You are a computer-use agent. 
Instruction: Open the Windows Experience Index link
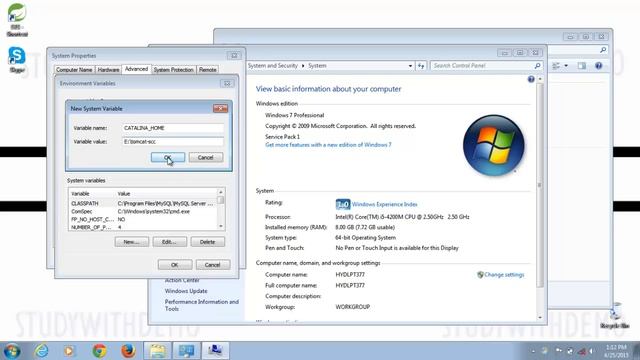coord(384,204)
